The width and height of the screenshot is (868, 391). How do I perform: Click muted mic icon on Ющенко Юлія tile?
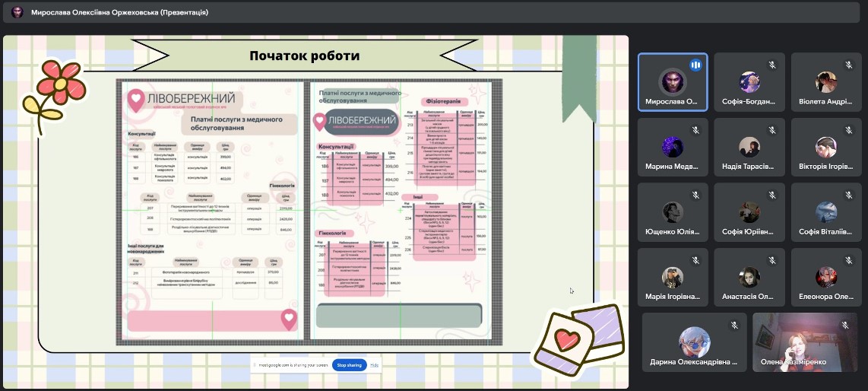tap(695, 195)
